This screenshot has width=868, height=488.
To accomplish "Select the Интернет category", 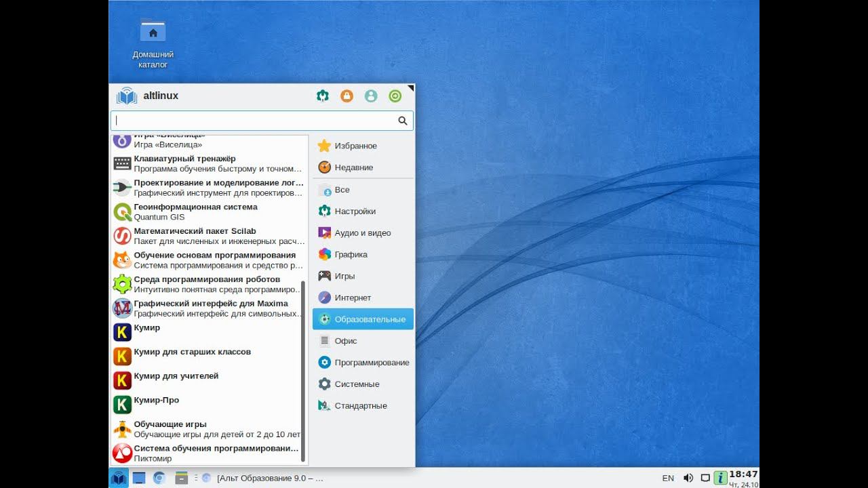I will [363, 298].
